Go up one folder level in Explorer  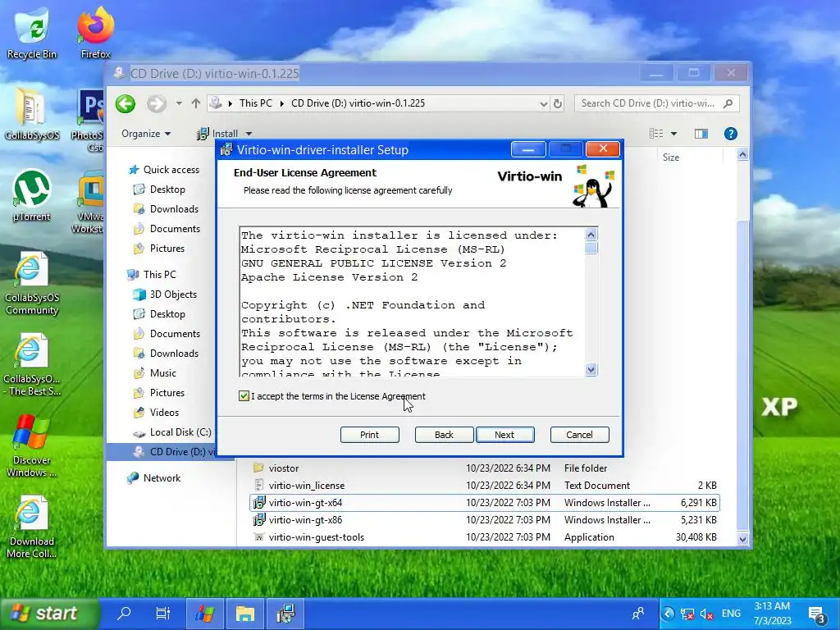pyautogui.click(x=196, y=103)
